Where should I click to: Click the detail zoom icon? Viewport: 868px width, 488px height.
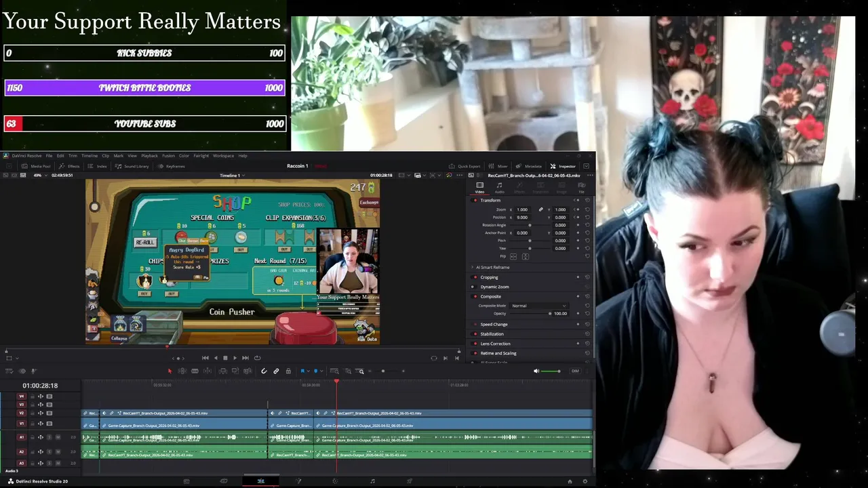point(348,371)
